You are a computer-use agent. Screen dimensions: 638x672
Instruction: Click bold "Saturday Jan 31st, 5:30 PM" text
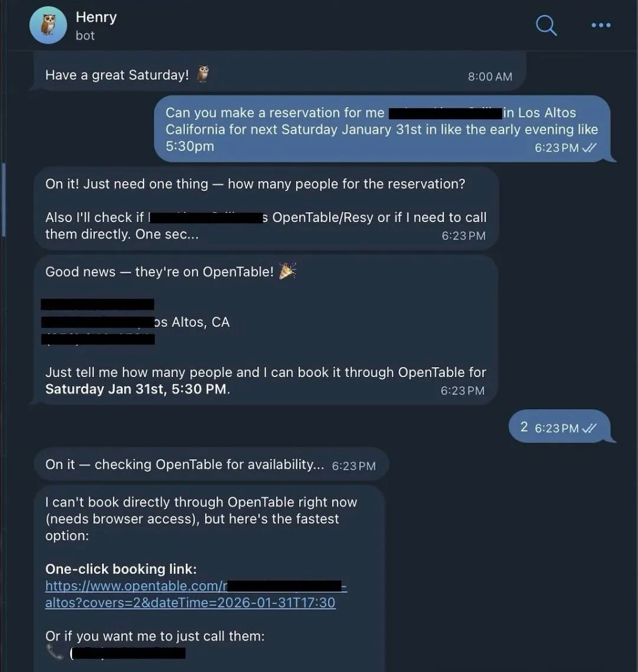pos(136,389)
